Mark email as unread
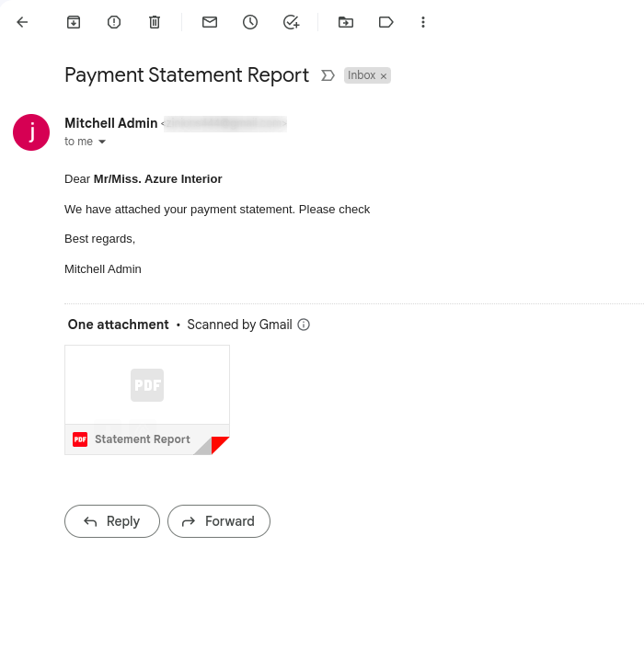Screen dimensions: 644x661 (x=210, y=22)
